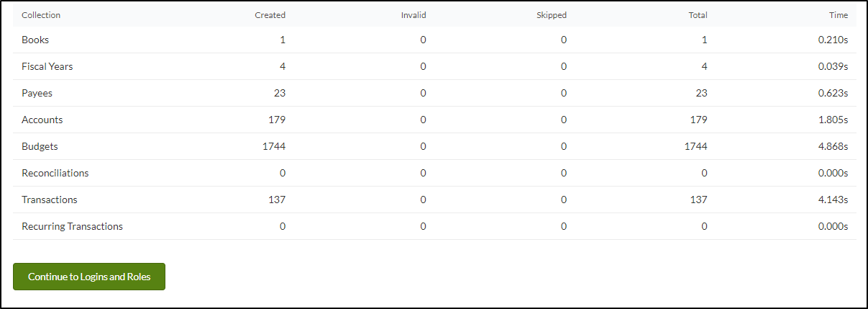Click the Created column header

pyautogui.click(x=270, y=15)
